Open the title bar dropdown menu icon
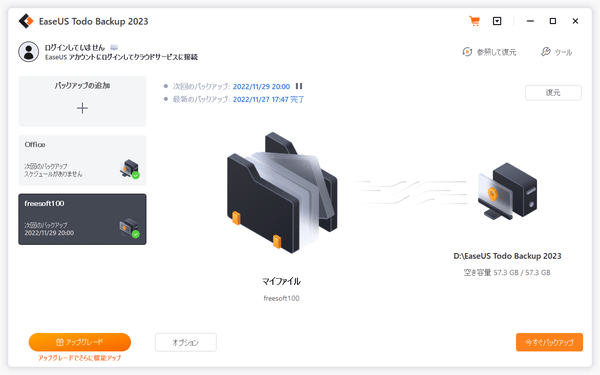Image resolution: width=600 pixels, height=375 pixels. 497,21
